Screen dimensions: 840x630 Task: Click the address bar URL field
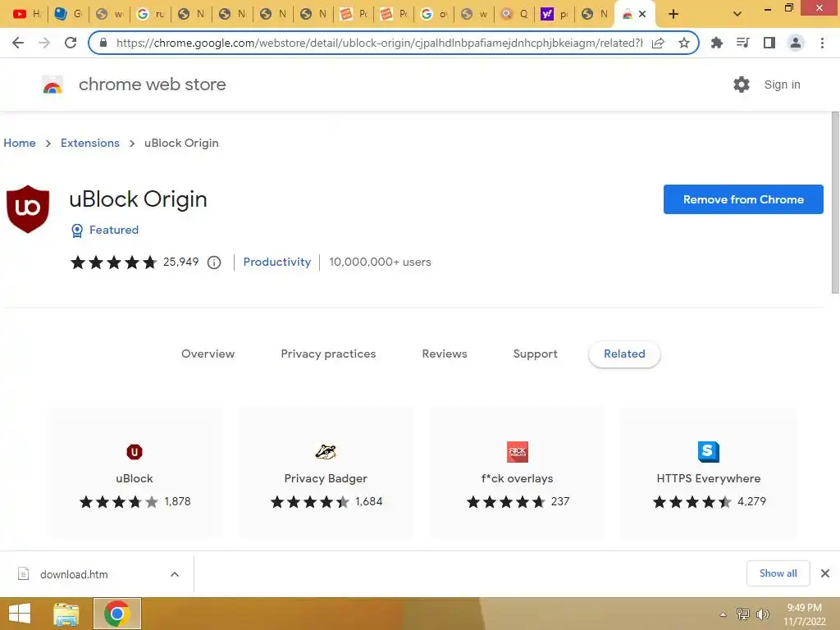pos(379,43)
